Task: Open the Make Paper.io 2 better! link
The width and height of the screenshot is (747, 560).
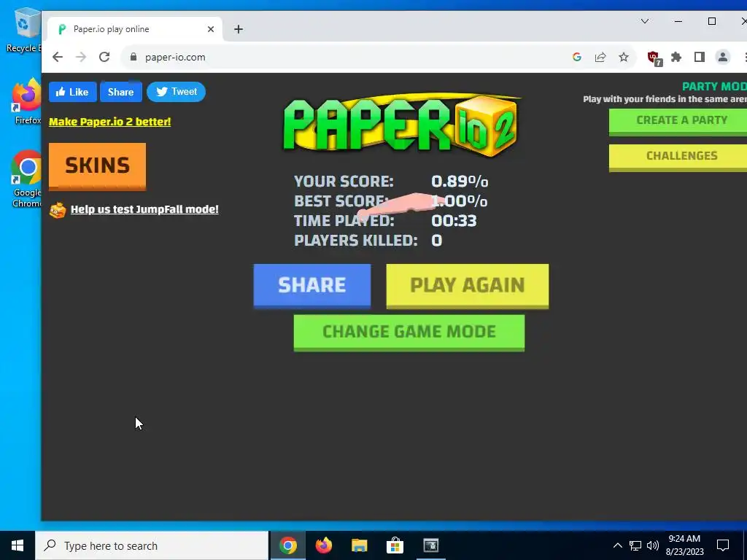Action: (x=110, y=122)
